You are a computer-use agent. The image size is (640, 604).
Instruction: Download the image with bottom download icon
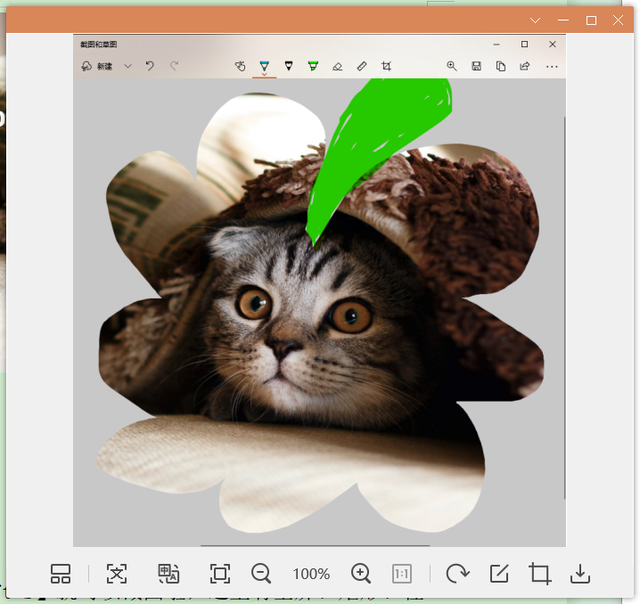580,573
